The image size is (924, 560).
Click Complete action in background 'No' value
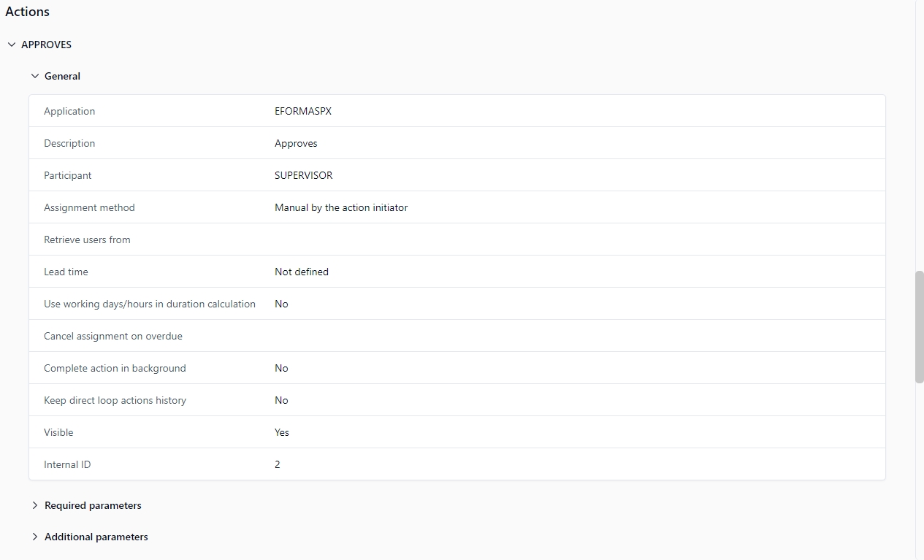(x=281, y=368)
